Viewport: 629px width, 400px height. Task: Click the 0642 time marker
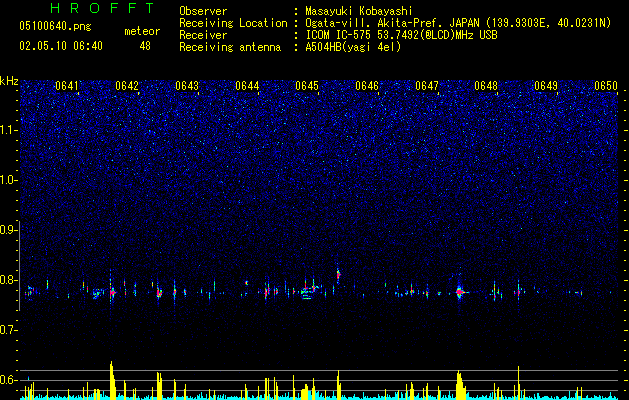[127, 86]
